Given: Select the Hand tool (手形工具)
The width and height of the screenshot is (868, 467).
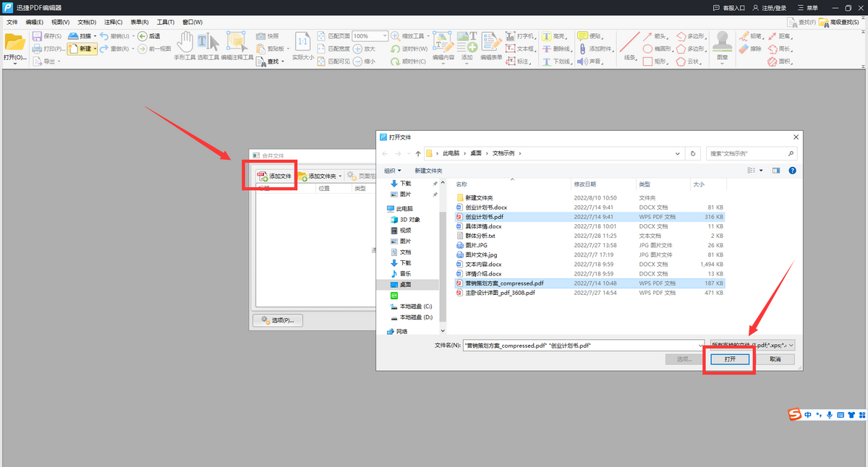Looking at the screenshot, I should pyautogui.click(x=187, y=46).
